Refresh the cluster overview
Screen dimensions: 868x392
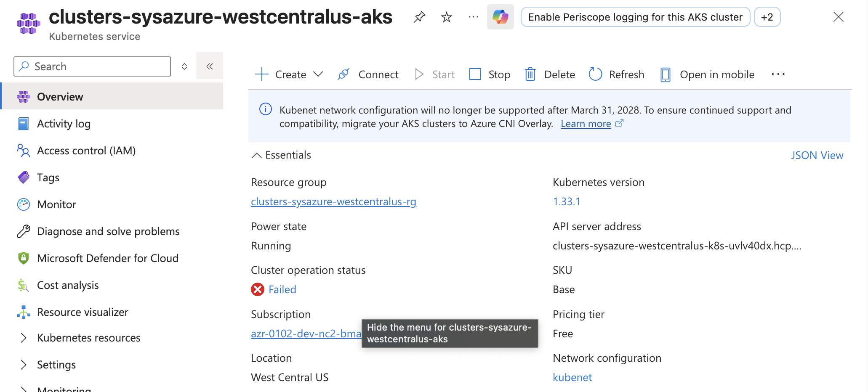point(616,74)
